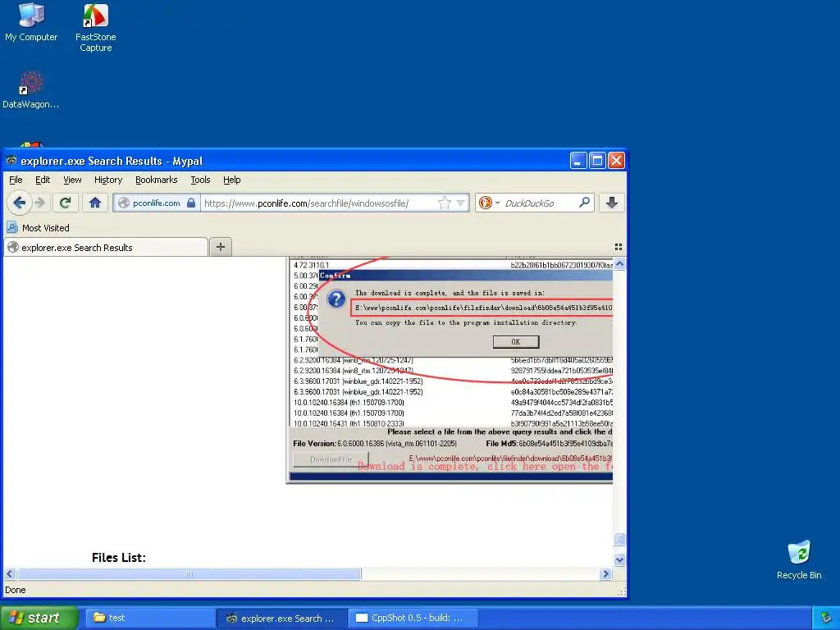This screenshot has width=840, height=630.
Task: Click the Done status bar text
Action: coord(15,590)
